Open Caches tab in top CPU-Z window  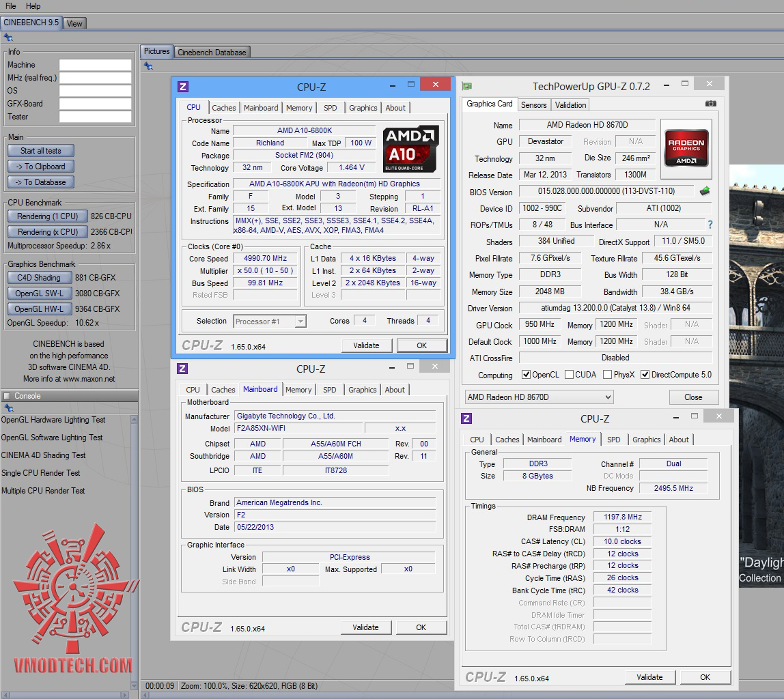[x=223, y=108]
